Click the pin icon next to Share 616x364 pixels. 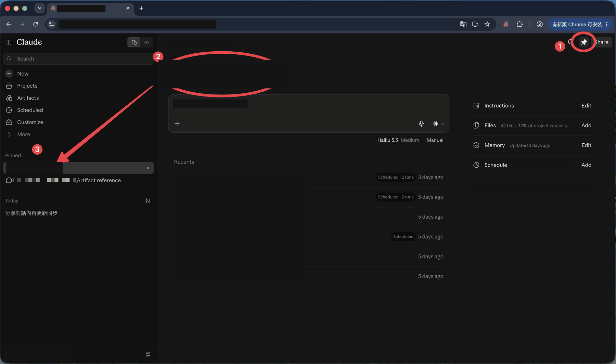click(584, 42)
